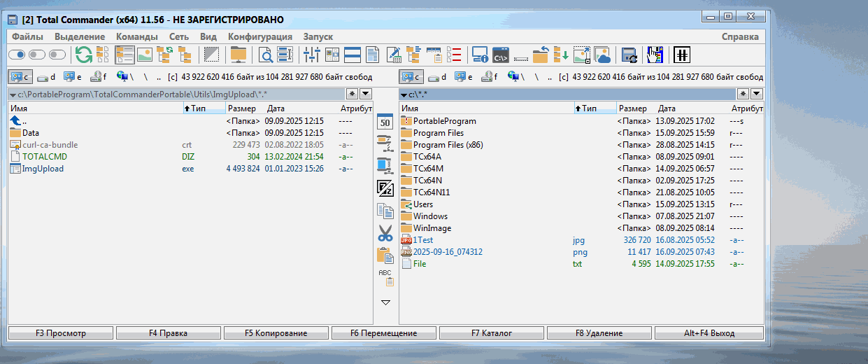868x364 pixels.
Task: Open the settings sliders toolbar icon
Action: click(x=312, y=55)
